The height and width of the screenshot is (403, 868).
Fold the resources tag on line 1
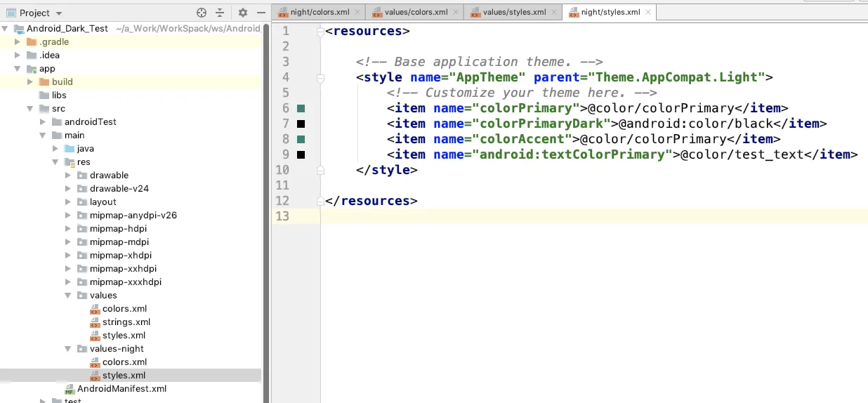click(321, 31)
